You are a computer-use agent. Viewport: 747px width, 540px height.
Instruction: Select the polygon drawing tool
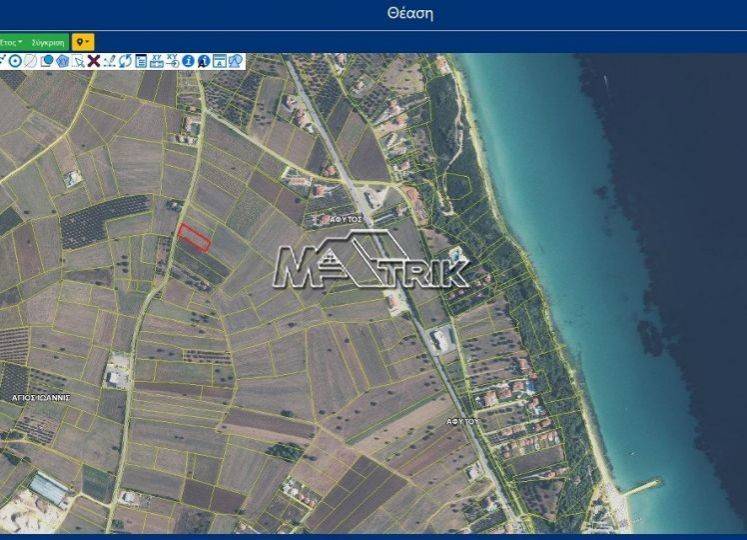[x=62, y=61]
